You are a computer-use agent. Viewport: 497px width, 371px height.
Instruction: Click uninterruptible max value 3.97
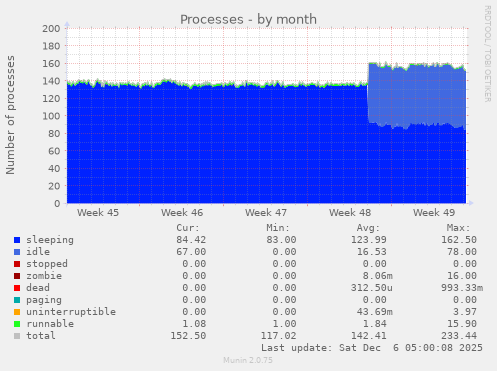pos(465,312)
